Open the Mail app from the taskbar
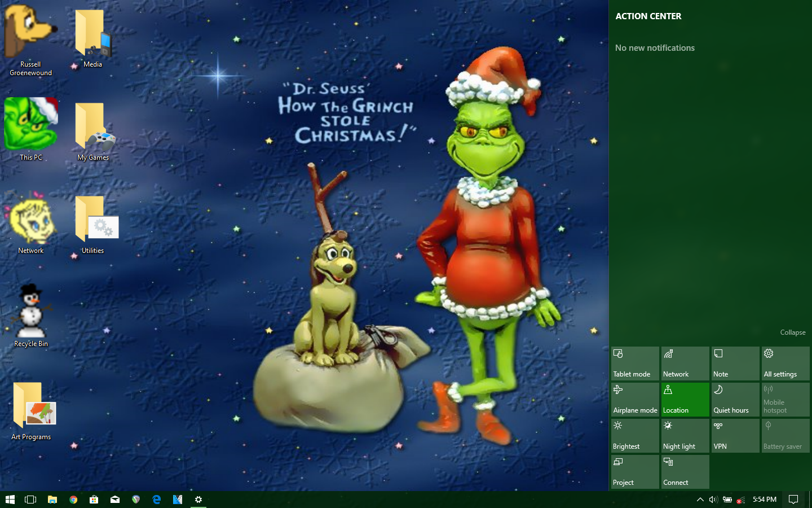The width and height of the screenshot is (812, 508). coord(115,500)
